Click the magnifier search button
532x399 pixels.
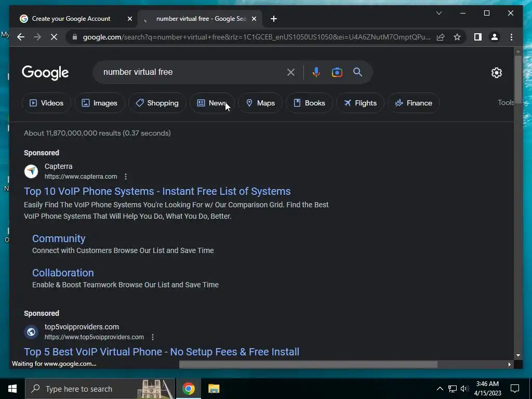point(357,72)
